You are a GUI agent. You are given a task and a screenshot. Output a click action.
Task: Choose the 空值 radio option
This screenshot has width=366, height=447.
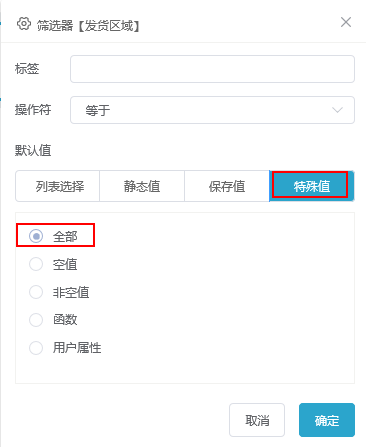pyautogui.click(x=36, y=264)
